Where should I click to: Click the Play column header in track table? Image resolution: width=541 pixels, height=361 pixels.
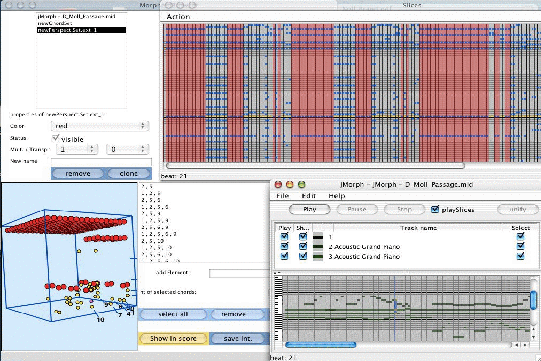[285, 228]
